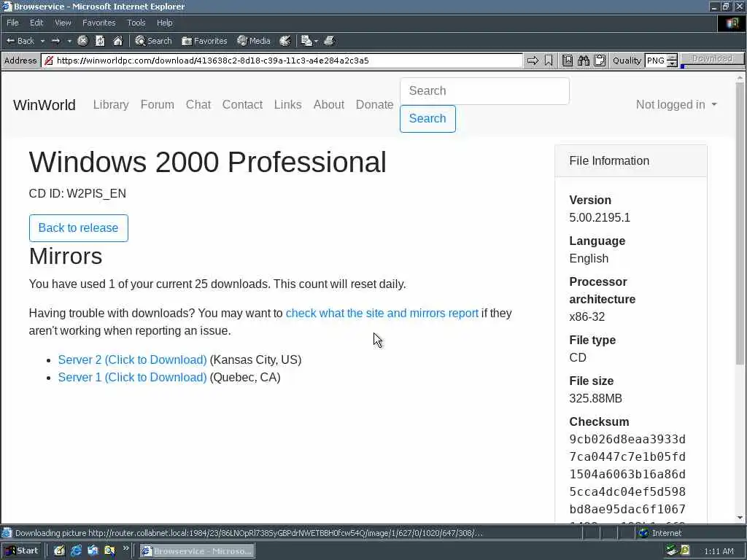This screenshot has height=560, width=747.
Task: Go to the Home page icon
Action: coord(117,41)
